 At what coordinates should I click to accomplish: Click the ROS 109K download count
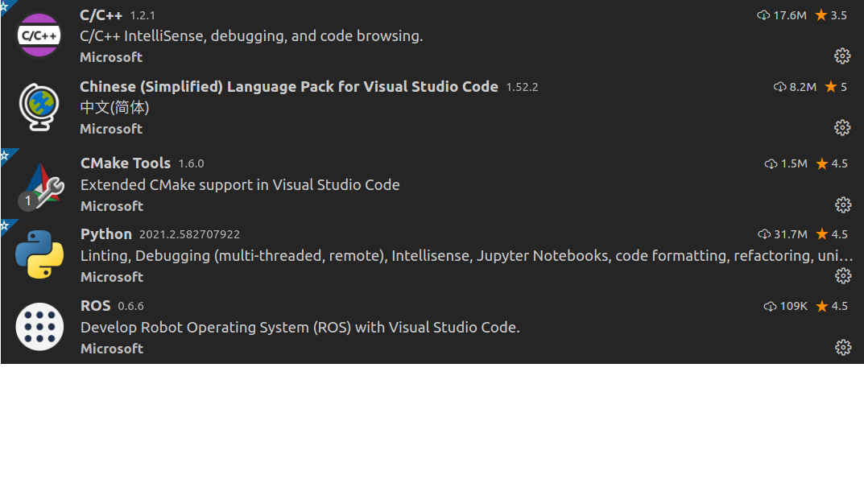click(786, 306)
